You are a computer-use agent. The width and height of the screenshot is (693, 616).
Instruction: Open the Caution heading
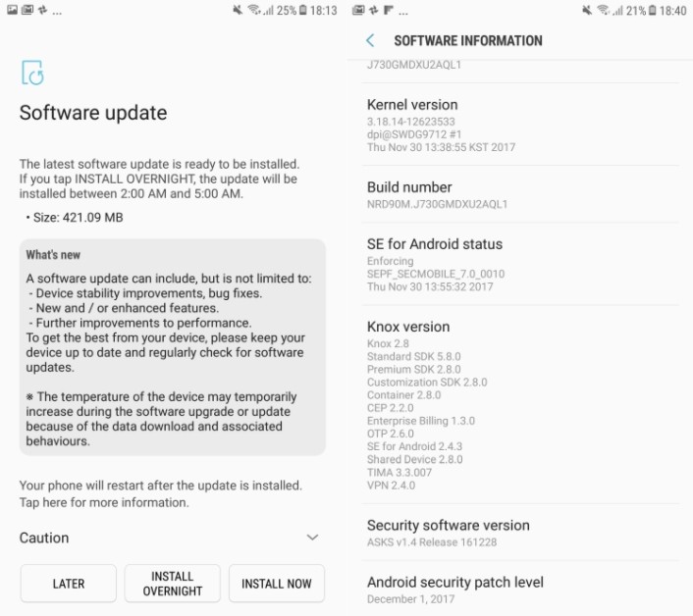pos(44,538)
